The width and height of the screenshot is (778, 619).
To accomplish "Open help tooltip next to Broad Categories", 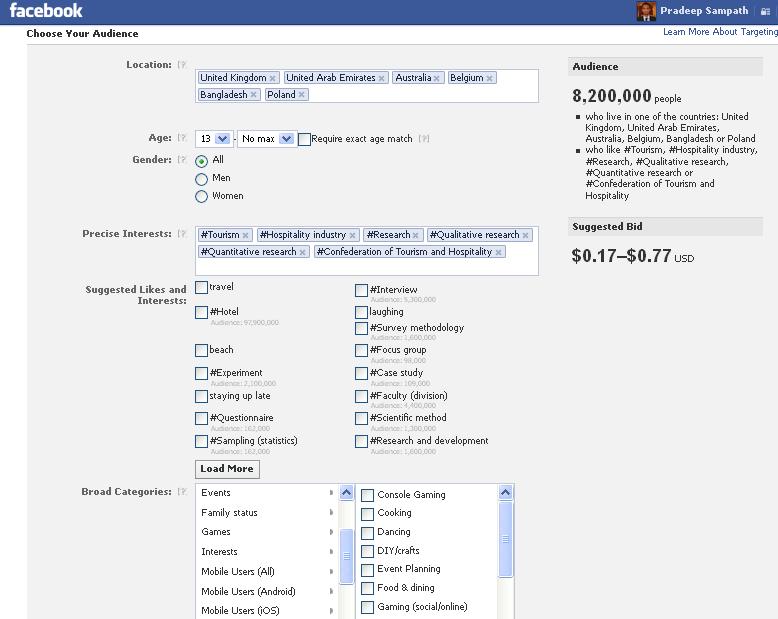I will click(182, 492).
